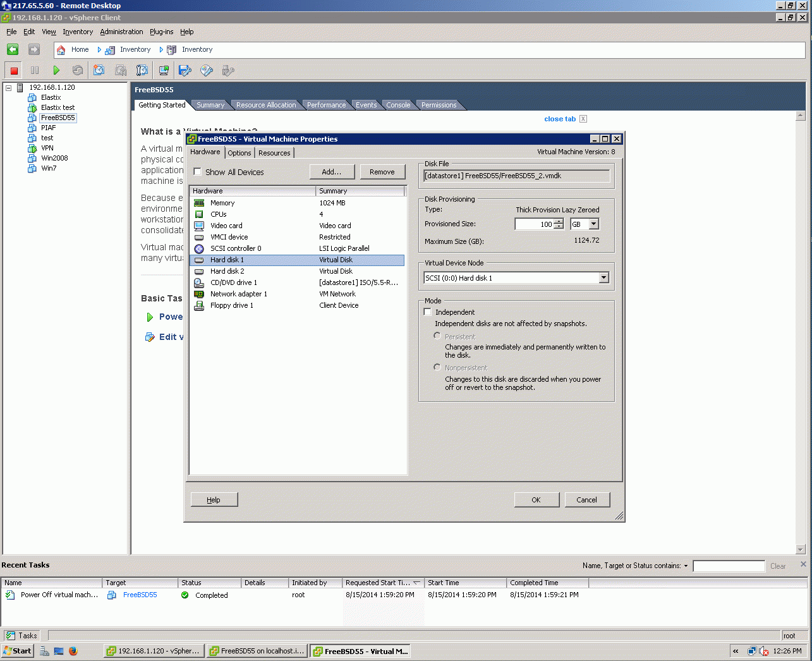Image resolution: width=812 pixels, height=661 pixels.
Task: Click the green back navigation arrow
Action: click(13, 49)
